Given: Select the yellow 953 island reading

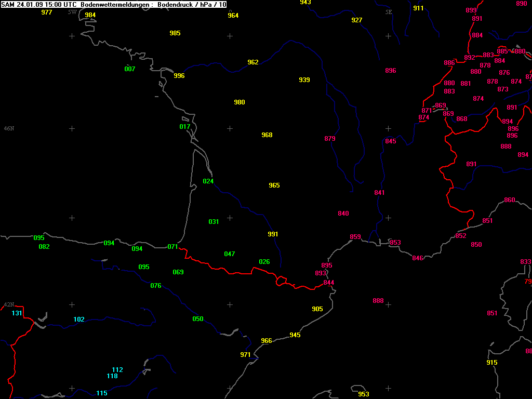Looking at the screenshot, I should click(x=364, y=394).
